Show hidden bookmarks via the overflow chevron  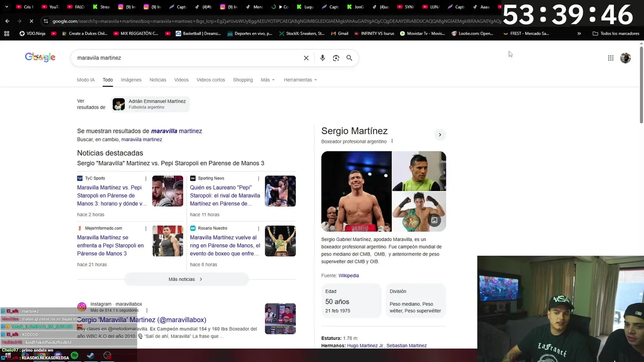[x=579, y=34]
